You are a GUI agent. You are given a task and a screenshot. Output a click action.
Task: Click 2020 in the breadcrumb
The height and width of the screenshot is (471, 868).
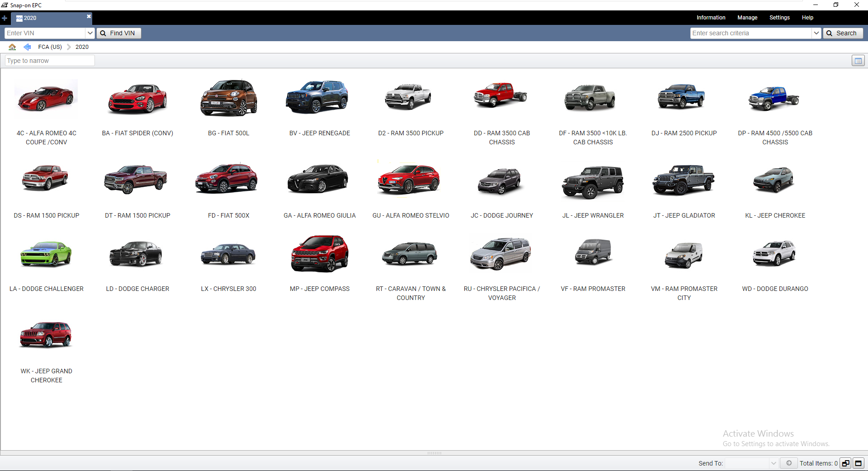(x=82, y=47)
